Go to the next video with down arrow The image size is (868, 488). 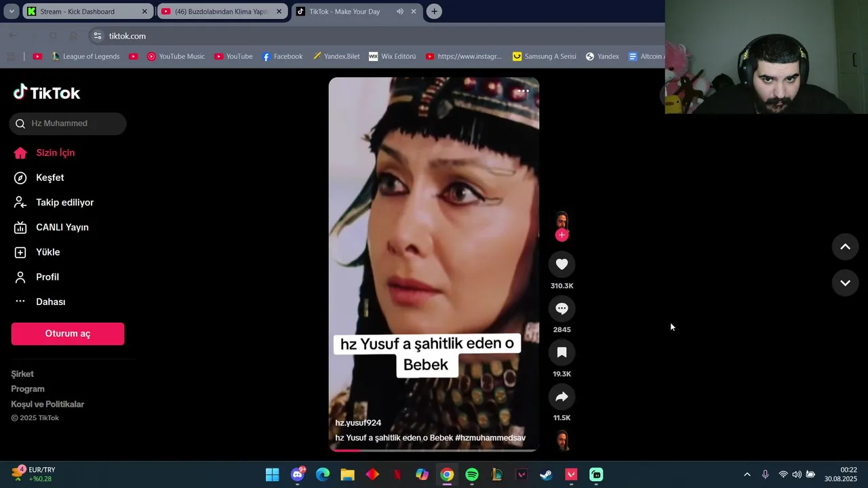(x=845, y=283)
